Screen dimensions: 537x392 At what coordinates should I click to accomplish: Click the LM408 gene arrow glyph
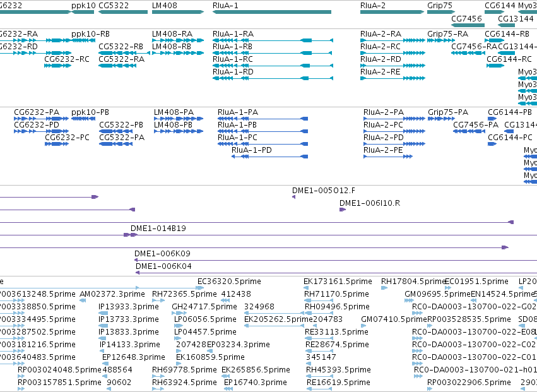[178, 12]
